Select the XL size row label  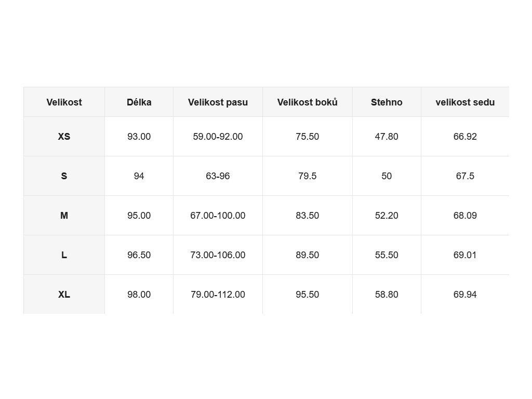pos(64,294)
